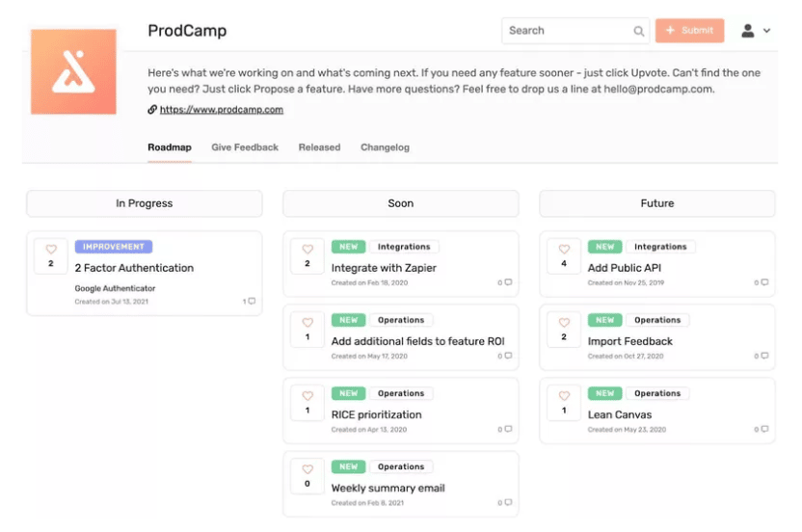This screenshot has height=532, width=802.
Task: Open the prodcamp.com website link
Action: point(222,110)
